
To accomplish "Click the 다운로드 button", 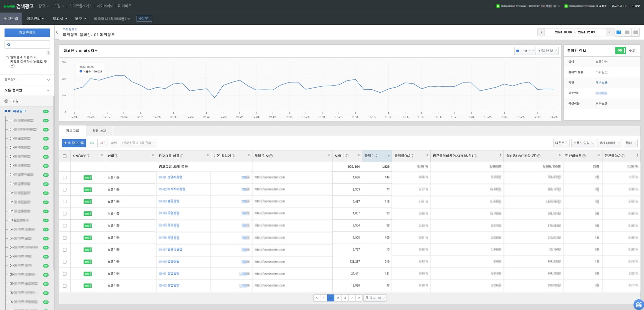I will pyautogui.click(x=561, y=143).
